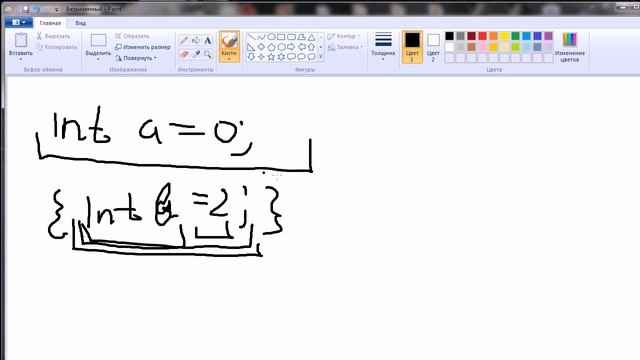Select the triangle shape
The width and height of the screenshot is (640, 360).
point(311,37)
